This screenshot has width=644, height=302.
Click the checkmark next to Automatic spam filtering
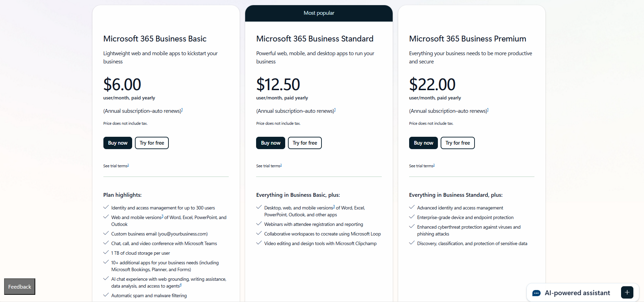tap(105, 295)
